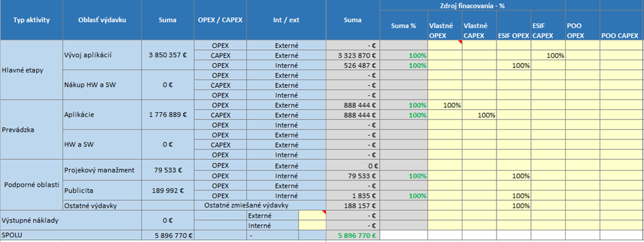This screenshot has width=644, height=242.
Task: Click the 3 850 357 € sum cell
Action: [x=168, y=55]
